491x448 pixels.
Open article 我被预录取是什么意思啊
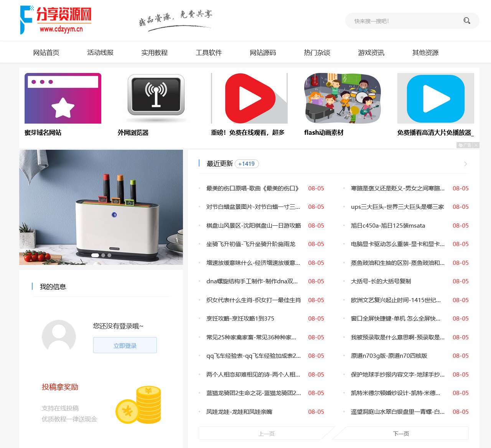pos(398,337)
